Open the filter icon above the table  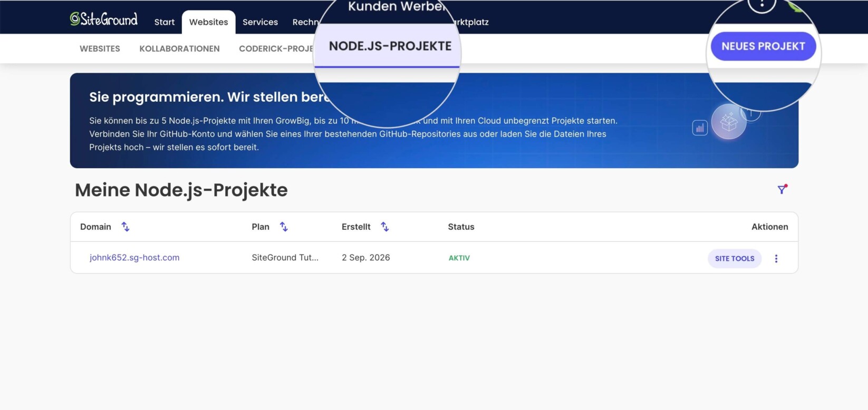(782, 189)
